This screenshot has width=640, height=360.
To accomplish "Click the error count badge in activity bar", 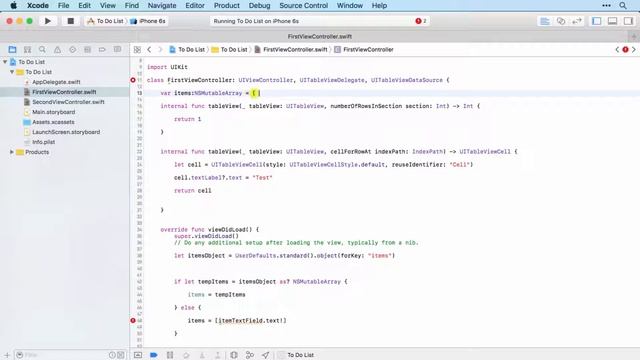I will click(x=421, y=21).
